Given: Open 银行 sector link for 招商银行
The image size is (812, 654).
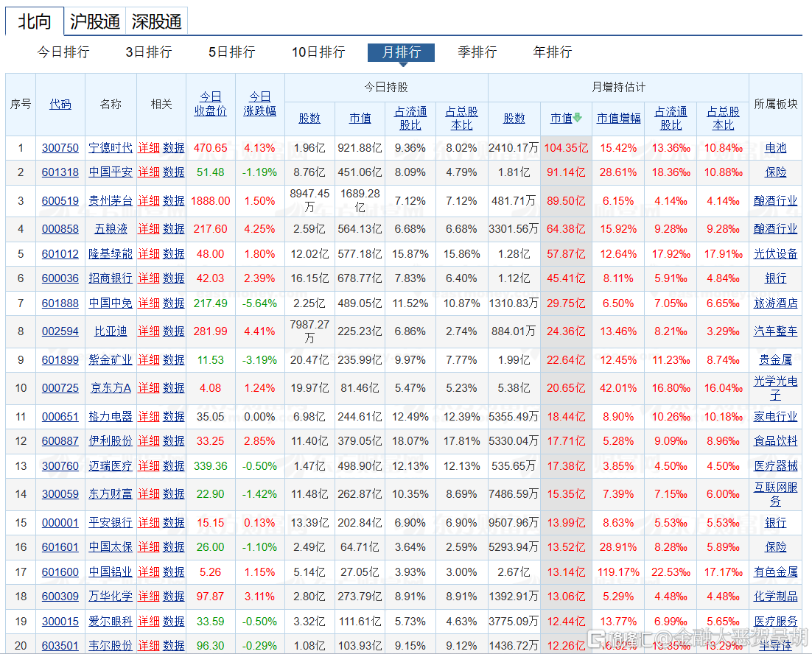Looking at the screenshot, I should coord(776,278).
